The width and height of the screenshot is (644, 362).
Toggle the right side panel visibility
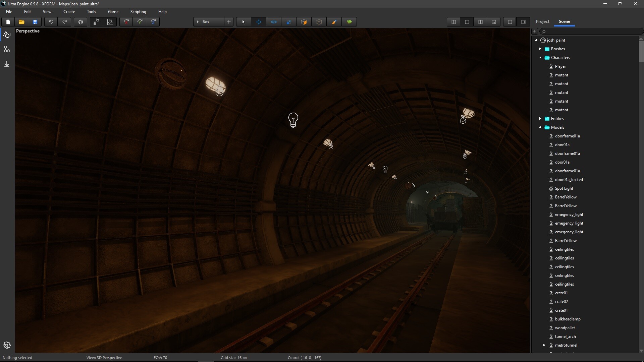[523, 22]
